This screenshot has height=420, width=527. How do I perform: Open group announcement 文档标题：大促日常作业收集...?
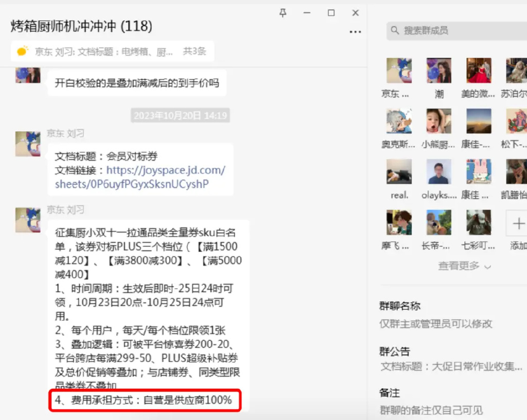tap(451, 366)
